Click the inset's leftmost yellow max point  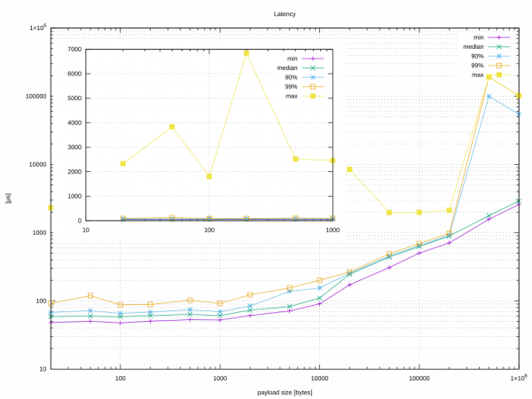pos(123,164)
